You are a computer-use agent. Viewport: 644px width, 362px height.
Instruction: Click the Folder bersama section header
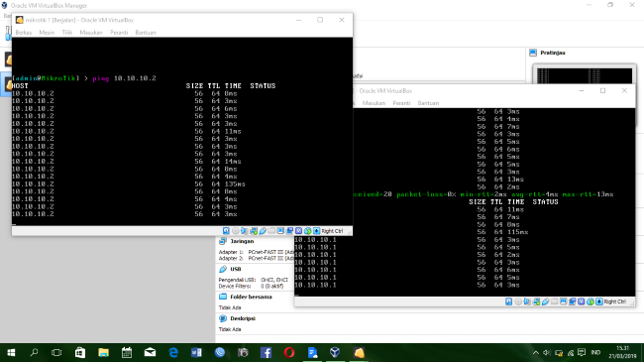click(x=251, y=297)
